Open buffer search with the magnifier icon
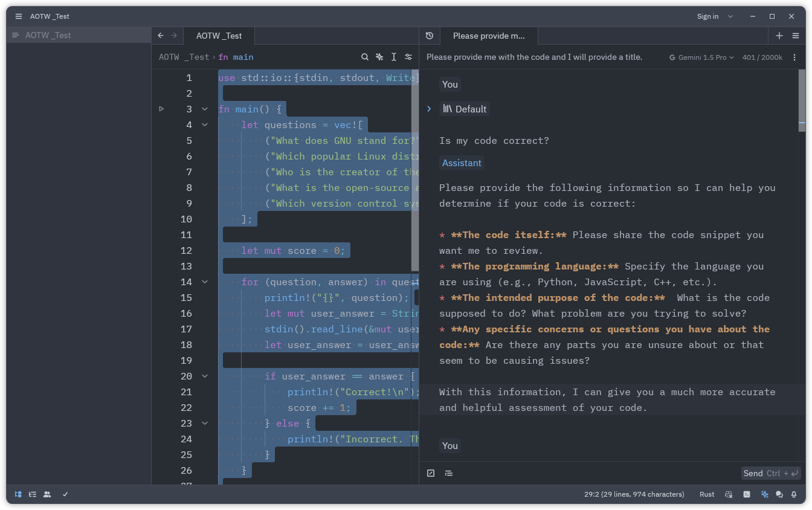 click(365, 57)
